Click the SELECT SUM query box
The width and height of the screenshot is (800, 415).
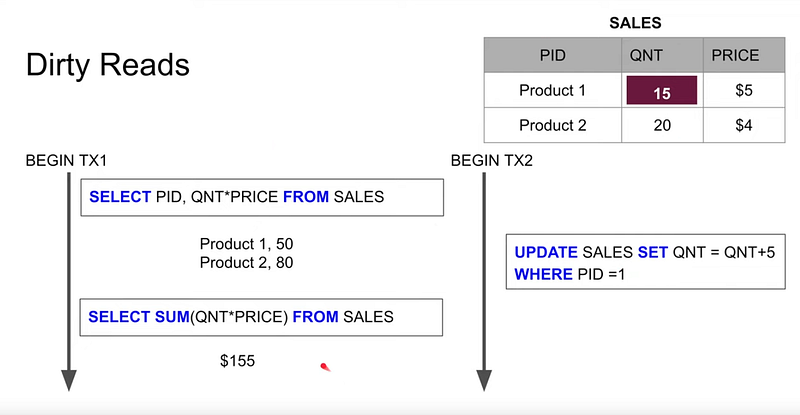click(x=261, y=317)
